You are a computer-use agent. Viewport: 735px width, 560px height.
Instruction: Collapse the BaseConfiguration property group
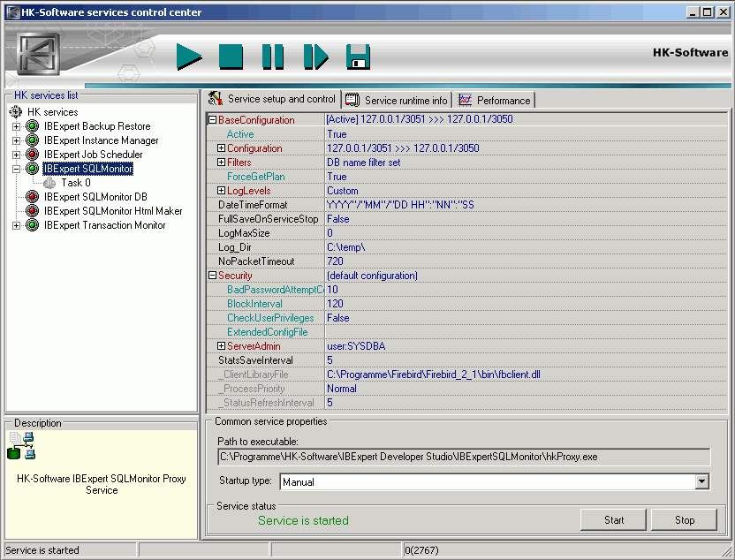coord(212,120)
